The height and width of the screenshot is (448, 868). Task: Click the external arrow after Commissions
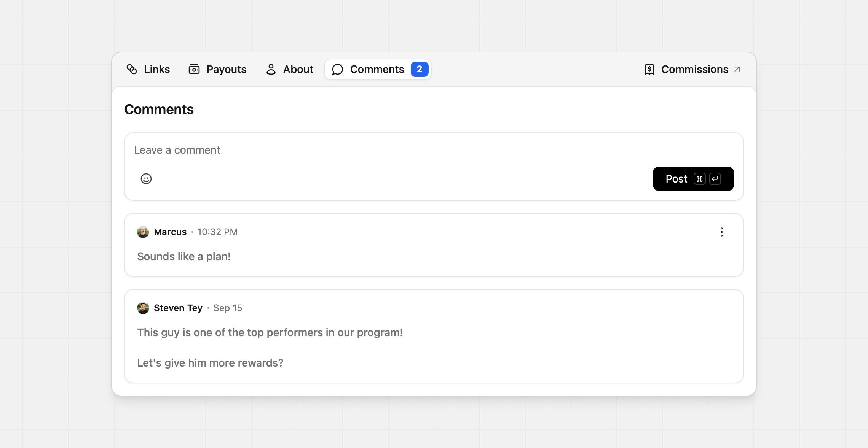point(737,69)
